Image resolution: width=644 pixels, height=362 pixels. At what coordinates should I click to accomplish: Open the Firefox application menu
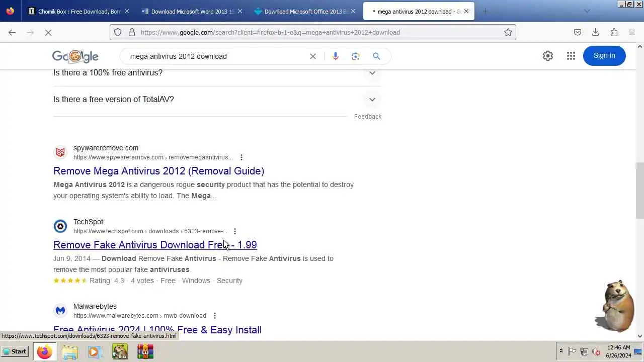coord(632,32)
